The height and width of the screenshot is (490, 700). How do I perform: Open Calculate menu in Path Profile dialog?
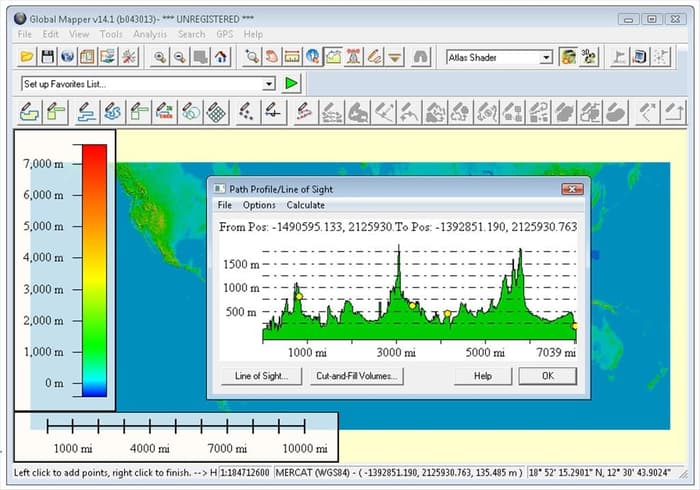click(305, 205)
